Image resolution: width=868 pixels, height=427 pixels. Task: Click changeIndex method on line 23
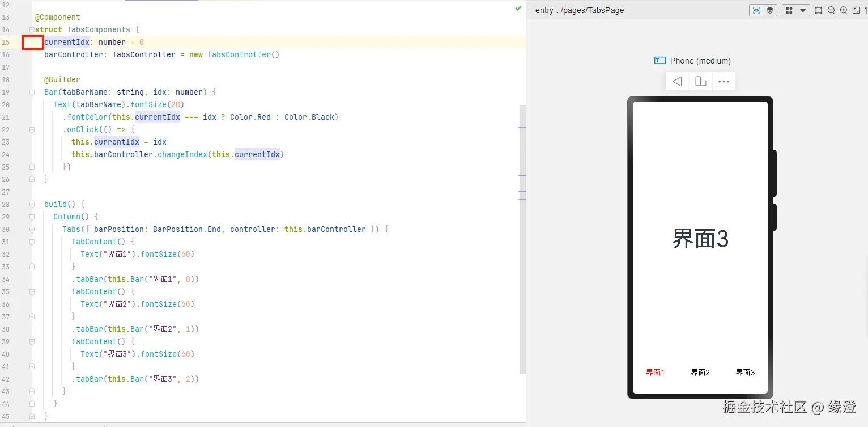[182, 154]
